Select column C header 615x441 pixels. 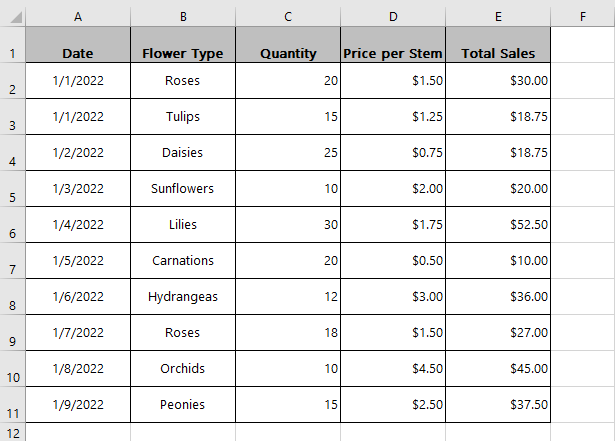tap(288, 17)
